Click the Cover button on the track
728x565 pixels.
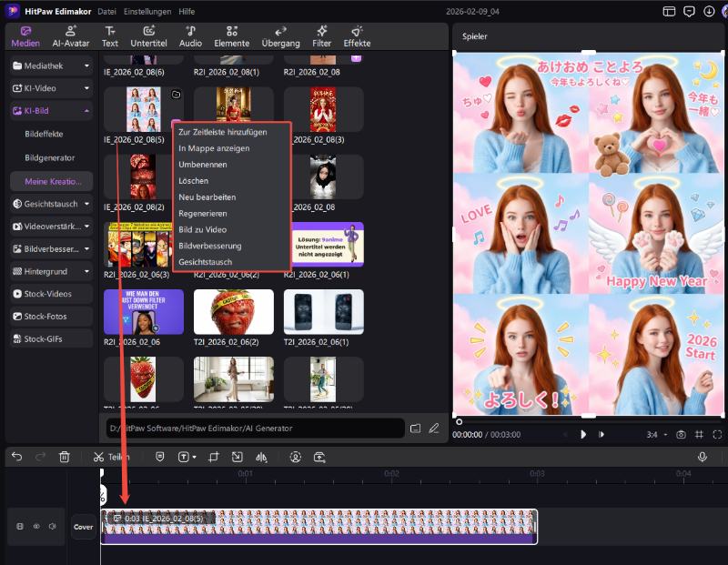point(83,527)
